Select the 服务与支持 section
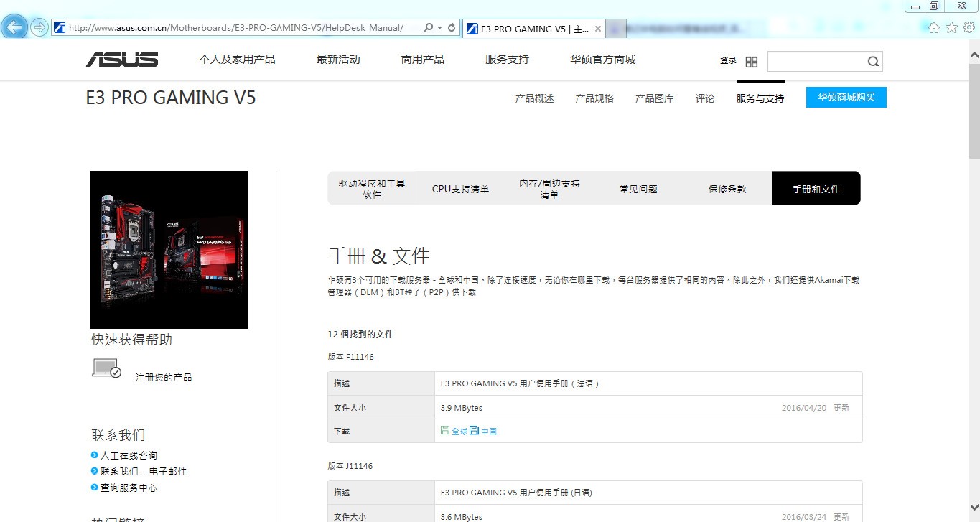Viewport: 980px width, 522px height. pyautogui.click(x=760, y=99)
